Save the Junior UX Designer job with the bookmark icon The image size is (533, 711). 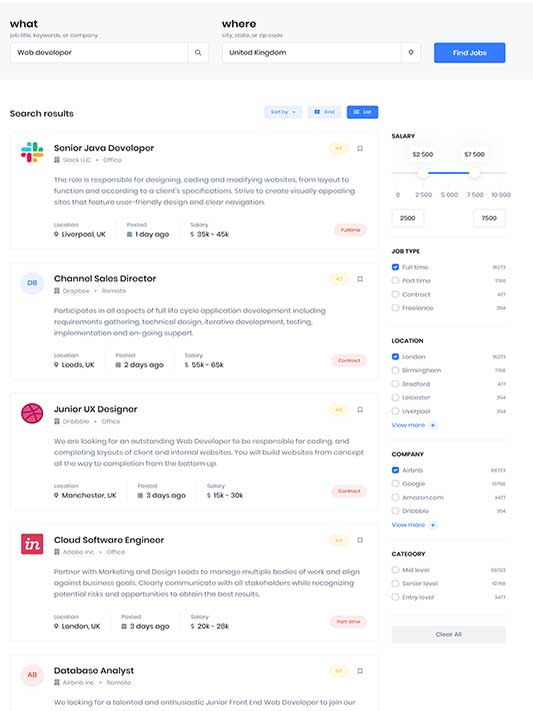tap(360, 409)
